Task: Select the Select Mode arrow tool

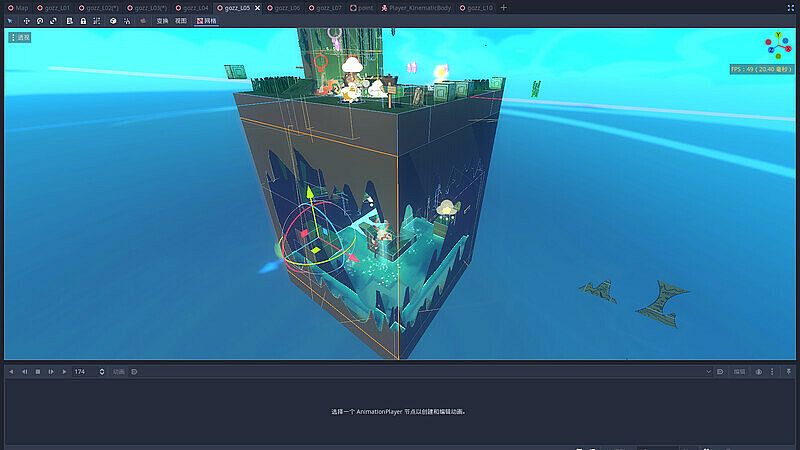Action: (10, 20)
